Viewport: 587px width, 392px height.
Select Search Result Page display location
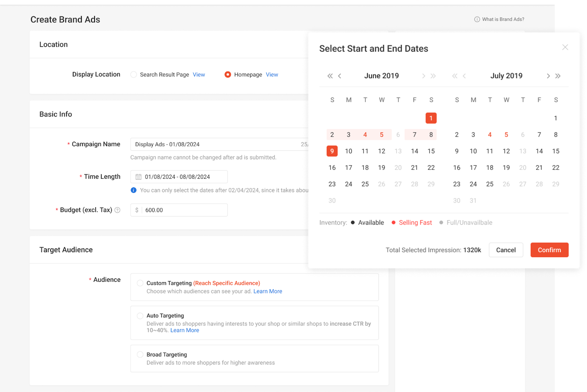click(x=134, y=75)
